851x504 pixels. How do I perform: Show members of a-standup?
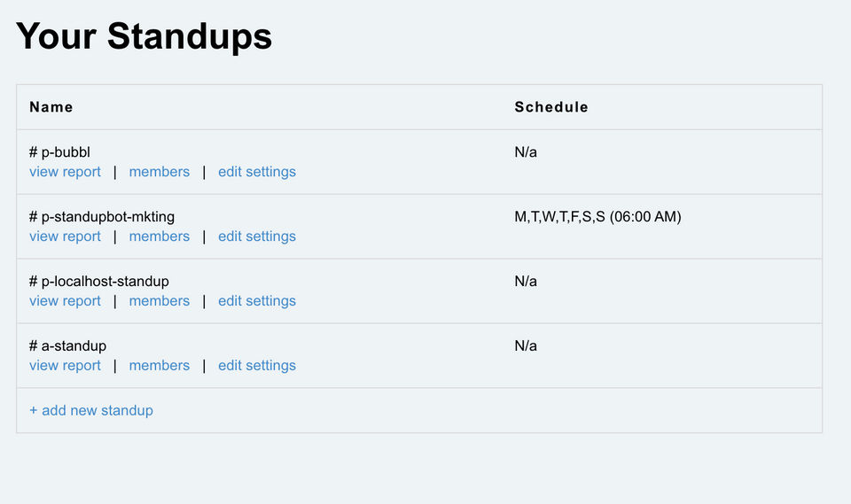[160, 366]
